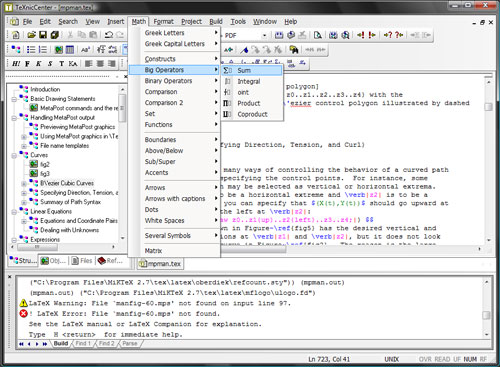Jump to next warning question mark icon

(399, 35)
